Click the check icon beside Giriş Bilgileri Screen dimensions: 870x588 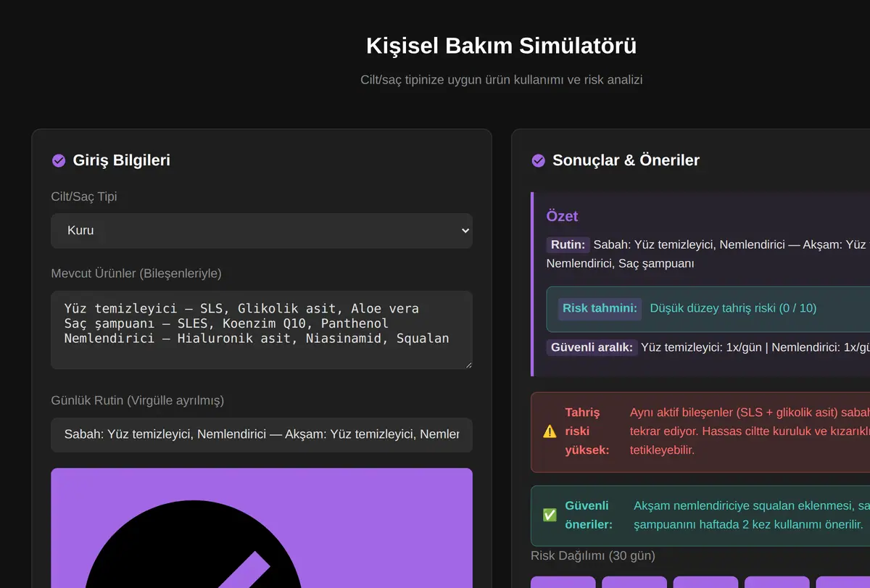pyautogui.click(x=59, y=160)
